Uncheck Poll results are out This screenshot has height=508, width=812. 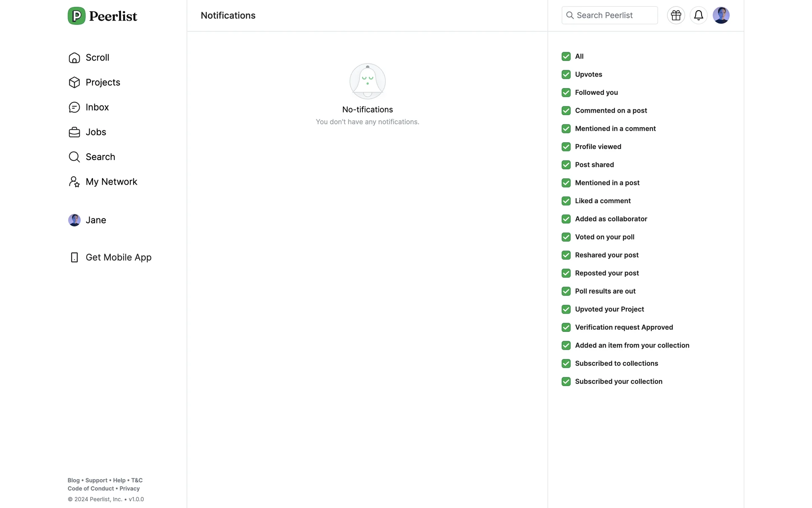click(566, 291)
